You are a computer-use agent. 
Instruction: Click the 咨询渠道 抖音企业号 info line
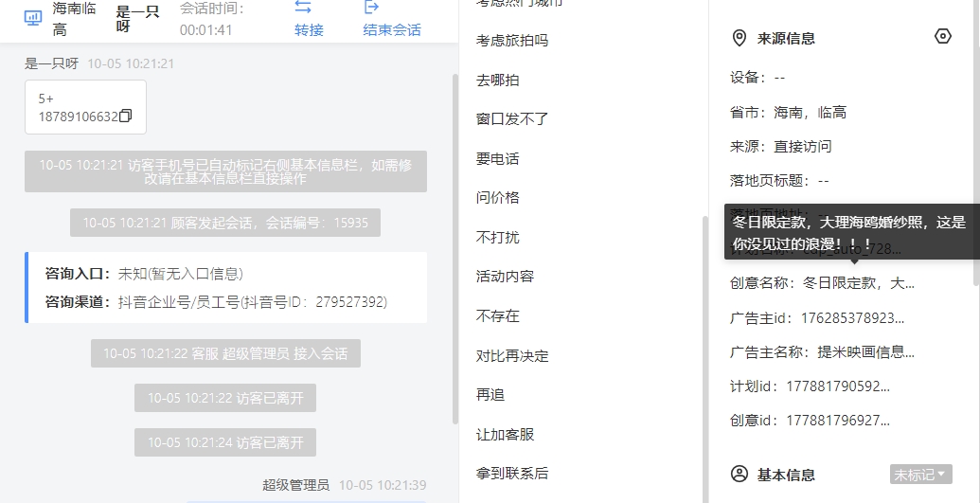tap(216, 302)
